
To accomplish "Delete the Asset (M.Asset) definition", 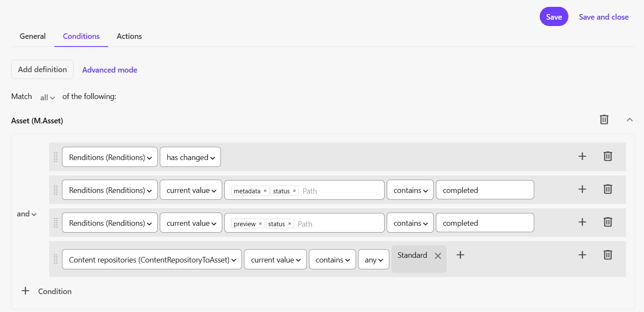I will 604,120.
